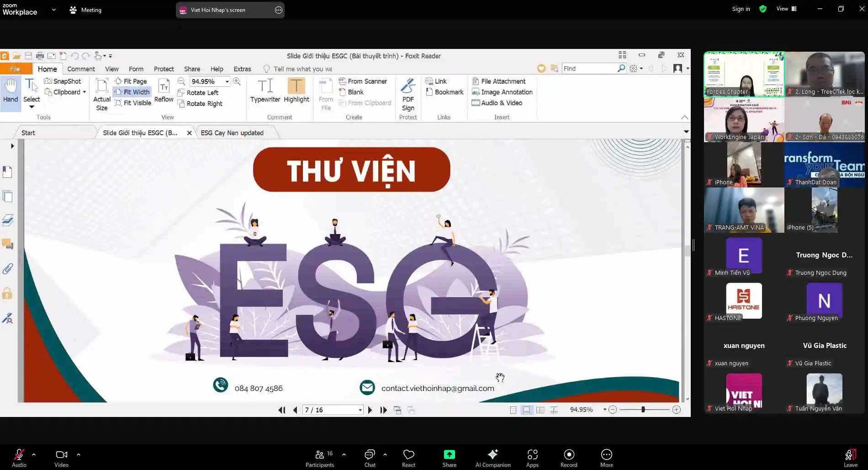
Task: Click the SnapShot tool
Action: (63, 81)
